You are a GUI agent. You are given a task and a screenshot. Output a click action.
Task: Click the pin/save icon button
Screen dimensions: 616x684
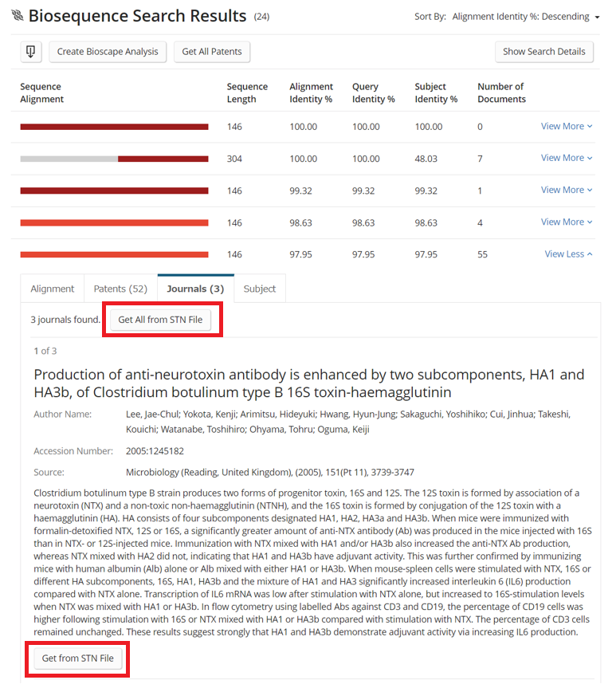[31, 52]
